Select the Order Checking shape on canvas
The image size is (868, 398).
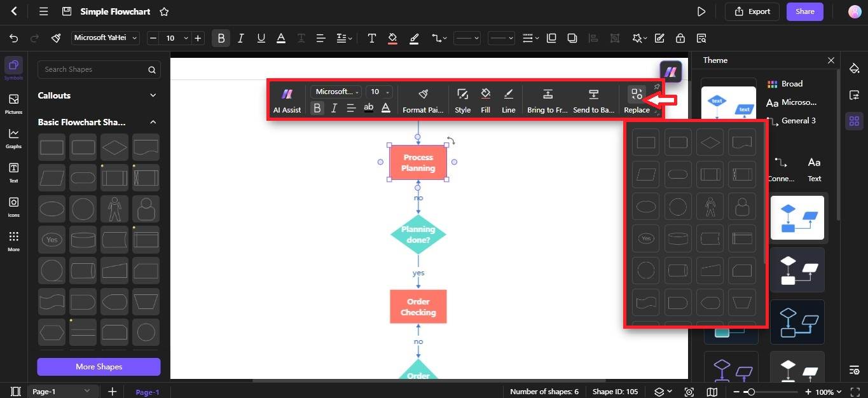click(418, 307)
